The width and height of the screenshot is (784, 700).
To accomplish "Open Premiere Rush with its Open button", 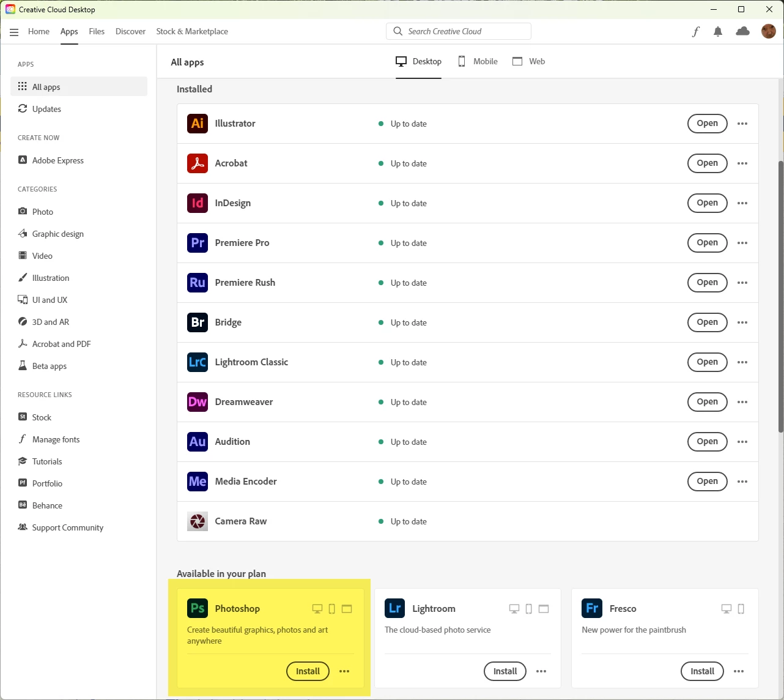I will pyautogui.click(x=708, y=283).
